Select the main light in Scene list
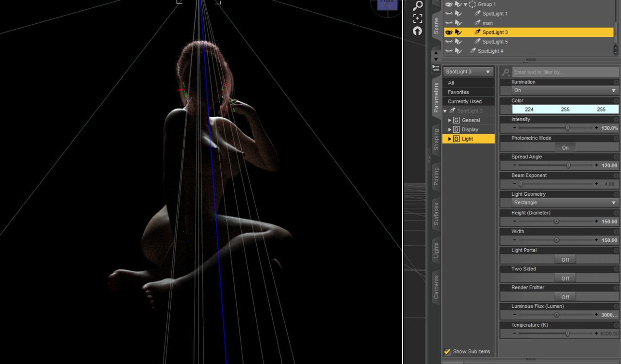Viewport: 621px width, 364px height. pyautogui.click(x=488, y=23)
